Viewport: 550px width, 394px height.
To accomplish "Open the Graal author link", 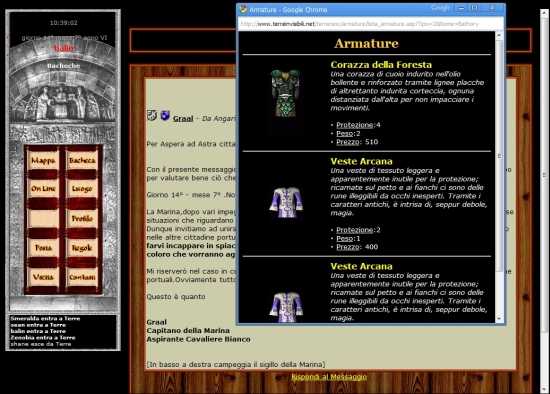I will click(183, 119).
